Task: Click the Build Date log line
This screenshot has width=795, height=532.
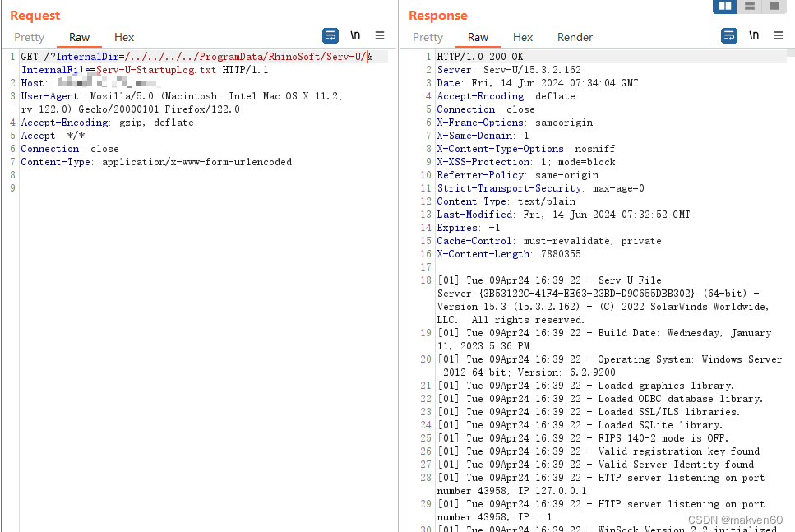Action: coord(604,340)
